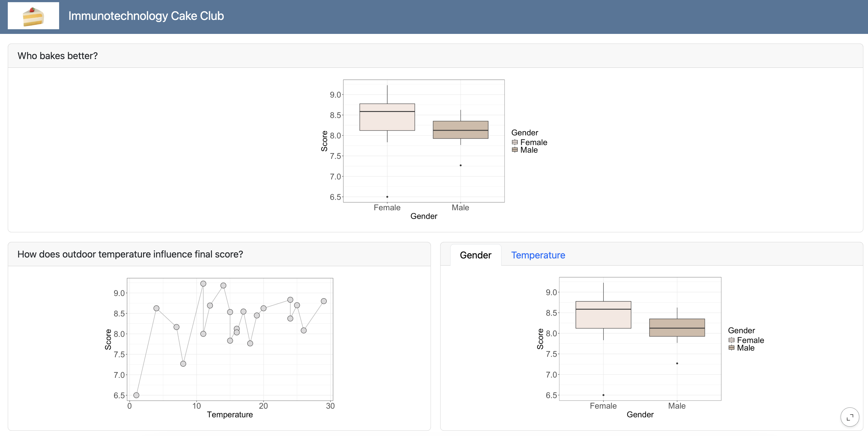The height and width of the screenshot is (436, 868).
Task: Click Female legend swatch in top plot
Action: [515, 142]
